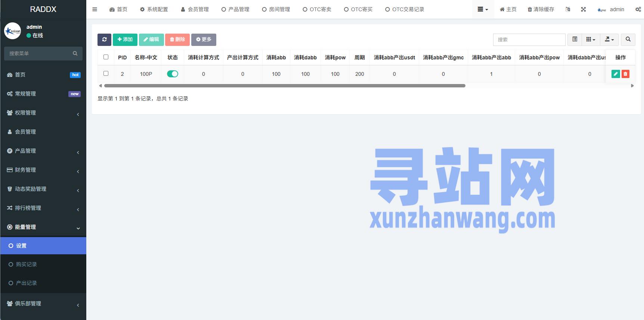Click the 编辑 toolbar button
Viewport: 644px width, 320px height.
(x=151, y=40)
